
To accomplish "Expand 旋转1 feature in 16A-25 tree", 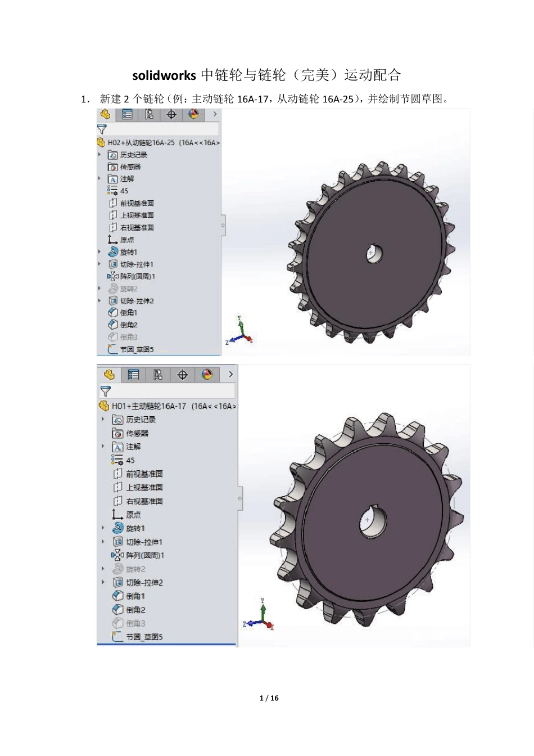I will tap(99, 252).
